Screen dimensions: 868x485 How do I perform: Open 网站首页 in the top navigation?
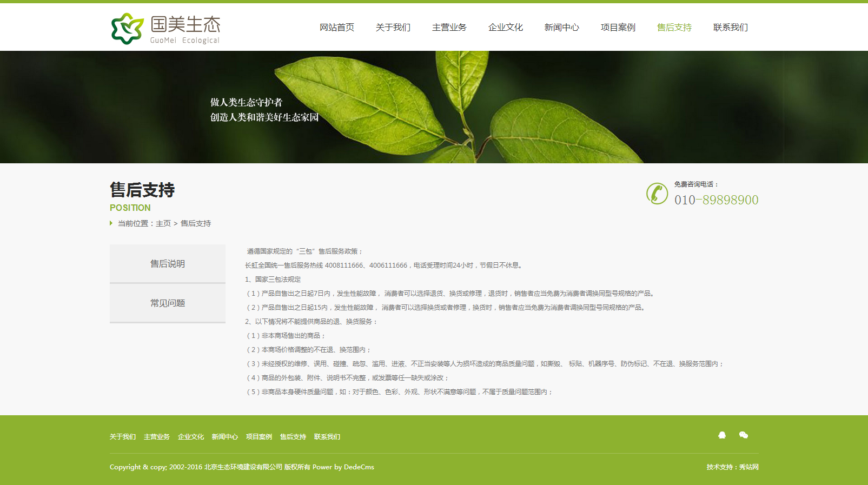tap(336, 28)
